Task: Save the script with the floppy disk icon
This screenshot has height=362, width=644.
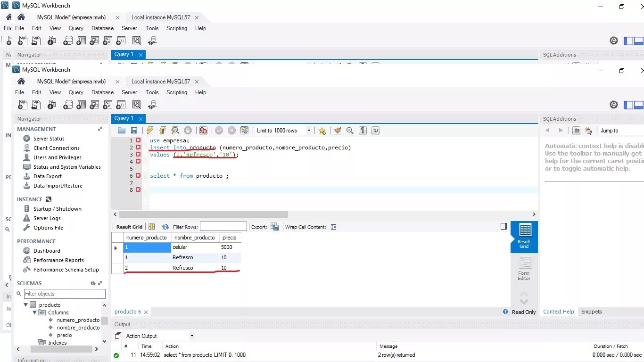Action: coord(134,131)
